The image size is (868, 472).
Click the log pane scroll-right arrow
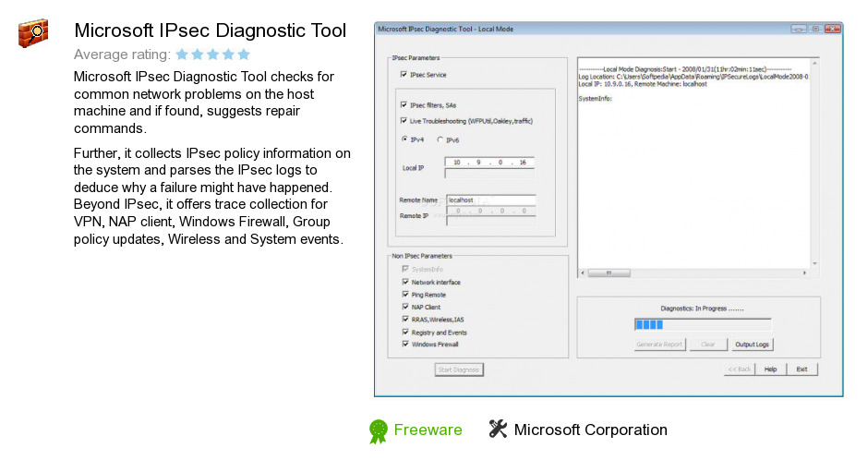[x=805, y=273]
